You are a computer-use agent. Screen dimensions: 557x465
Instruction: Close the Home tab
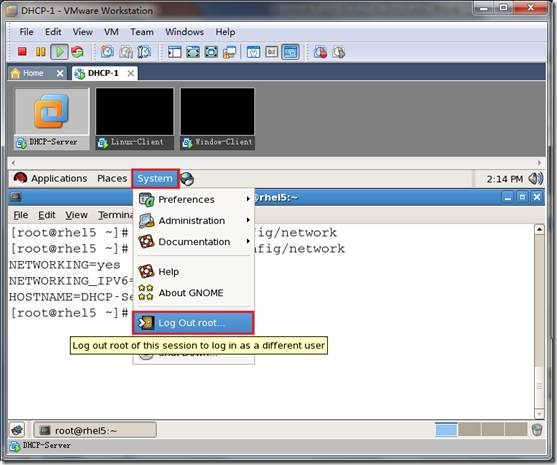60,74
